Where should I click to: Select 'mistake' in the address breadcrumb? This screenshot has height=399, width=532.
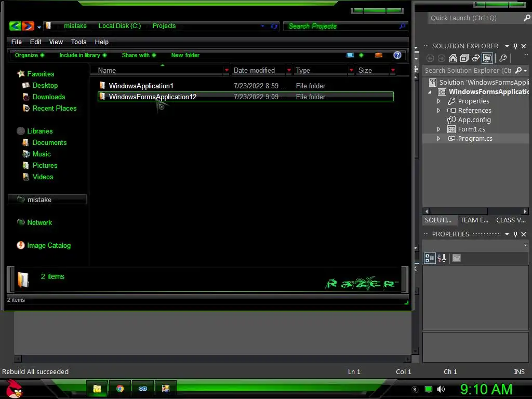click(x=75, y=26)
